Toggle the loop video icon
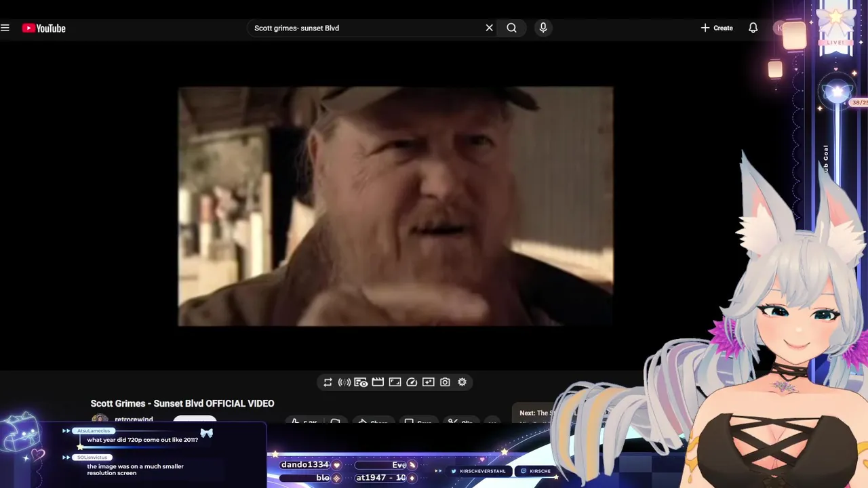 (328, 382)
